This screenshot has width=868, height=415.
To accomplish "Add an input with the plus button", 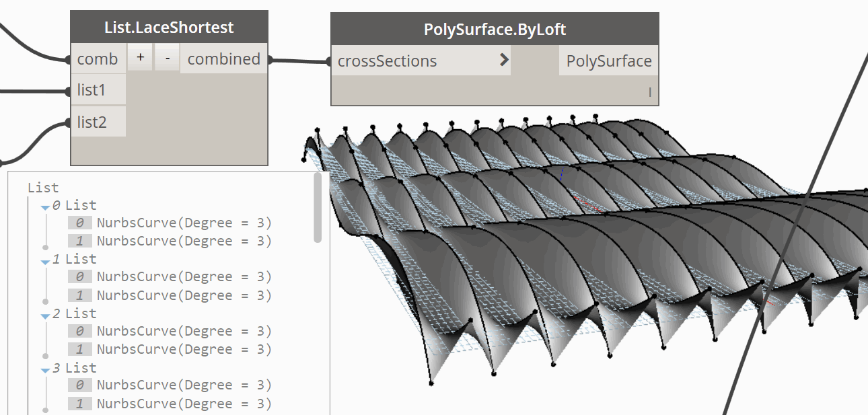I will click(140, 58).
